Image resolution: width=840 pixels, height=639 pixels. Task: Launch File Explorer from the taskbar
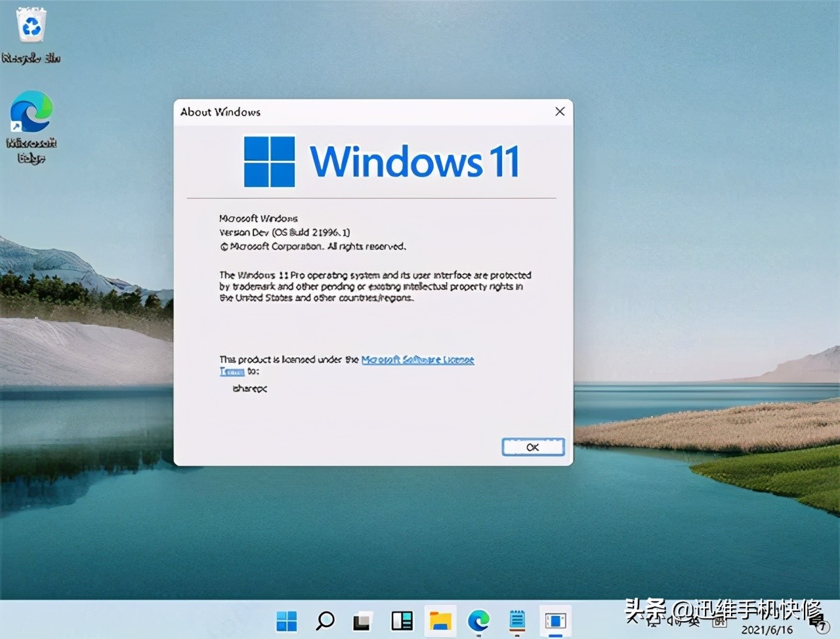click(440, 621)
